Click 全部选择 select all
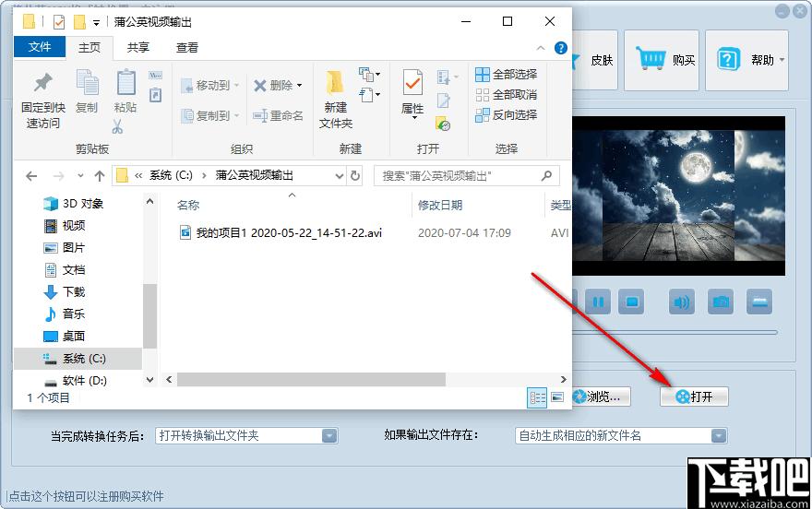 (x=506, y=74)
